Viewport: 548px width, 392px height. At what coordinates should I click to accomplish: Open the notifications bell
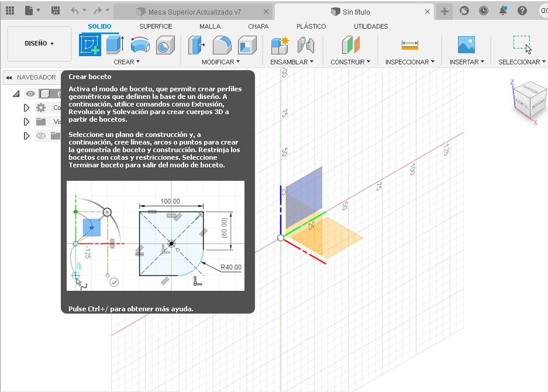pyautogui.click(x=503, y=11)
